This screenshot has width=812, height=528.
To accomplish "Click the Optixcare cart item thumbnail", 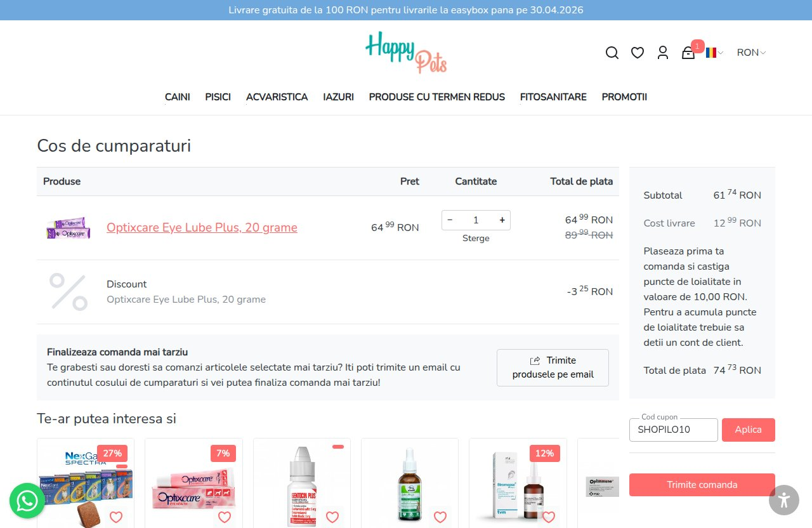I will coord(69,228).
